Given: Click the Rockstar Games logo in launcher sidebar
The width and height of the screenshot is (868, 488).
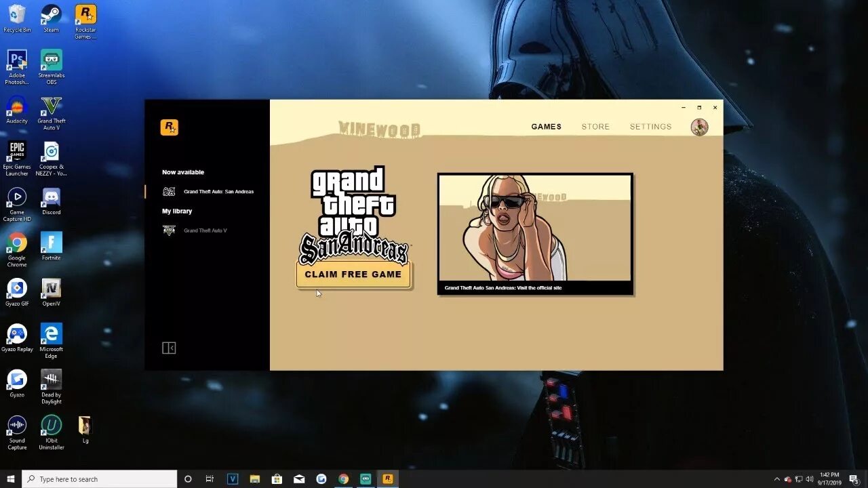Looking at the screenshot, I should click(169, 127).
